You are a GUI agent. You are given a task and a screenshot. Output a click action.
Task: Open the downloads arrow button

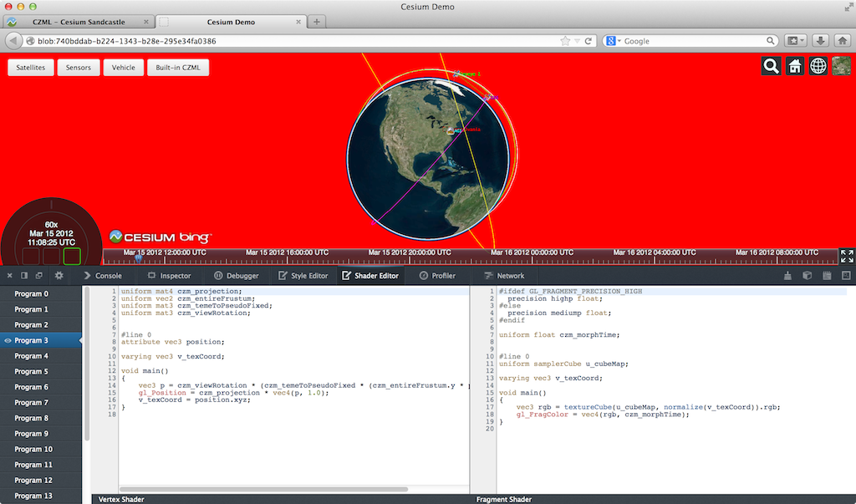[x=820, y=41]
